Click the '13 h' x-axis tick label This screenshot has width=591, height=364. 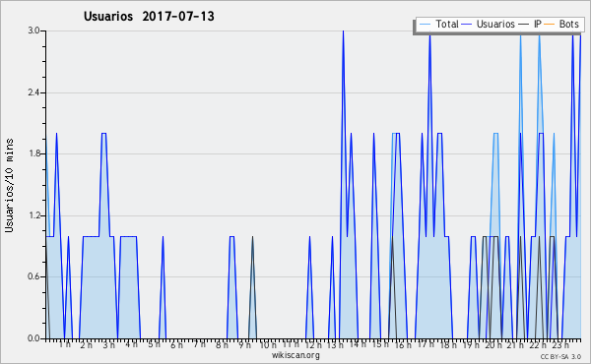tap(335, 344)
